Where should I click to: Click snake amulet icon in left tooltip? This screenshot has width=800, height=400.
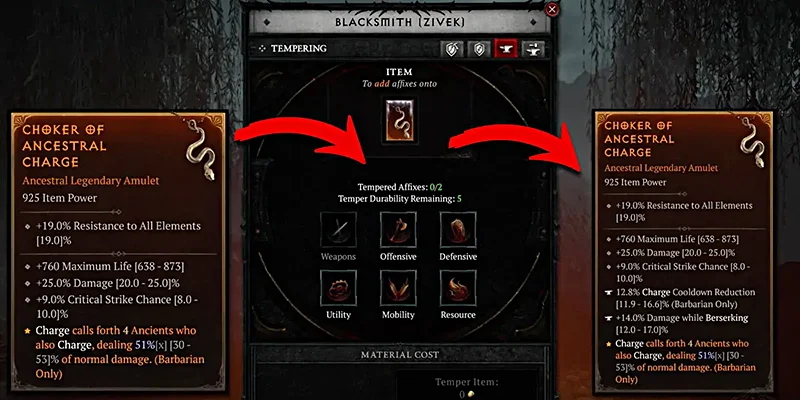pyautogui.click(x=201, y=150)
